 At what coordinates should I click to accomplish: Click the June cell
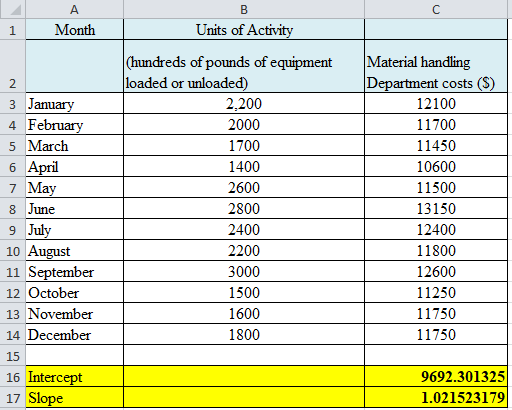[74, 209]
